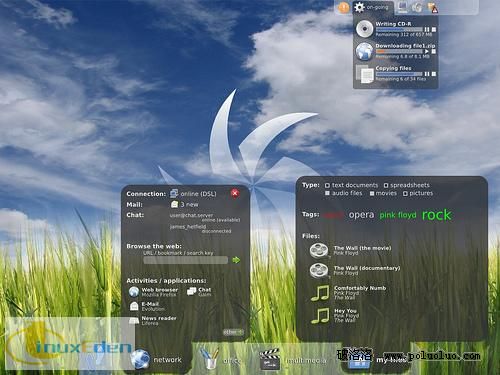Image resolution: width=500 pixels, height=375 pixels.
Task: Click the Downloading file1.zip progress bar
Action: point(399,52)
